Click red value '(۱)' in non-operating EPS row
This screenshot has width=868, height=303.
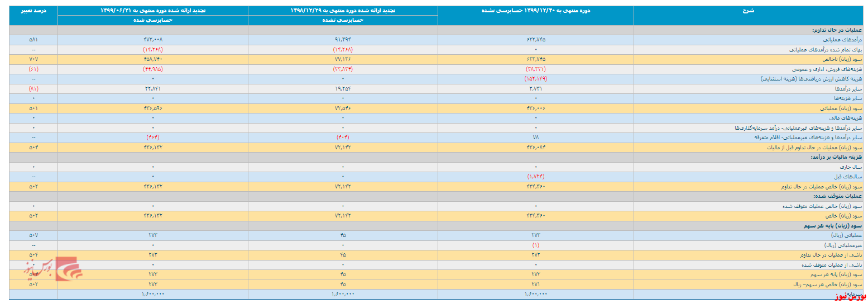click(x=536, y=245)
